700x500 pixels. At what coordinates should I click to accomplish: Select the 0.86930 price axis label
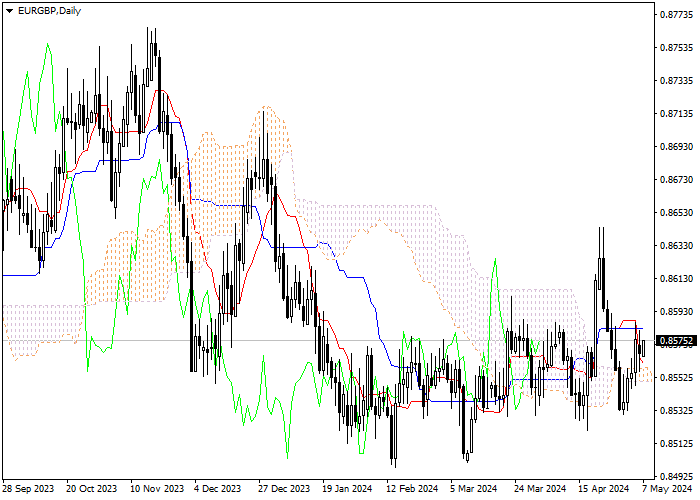pyautogui.click(x=677, y=147)
